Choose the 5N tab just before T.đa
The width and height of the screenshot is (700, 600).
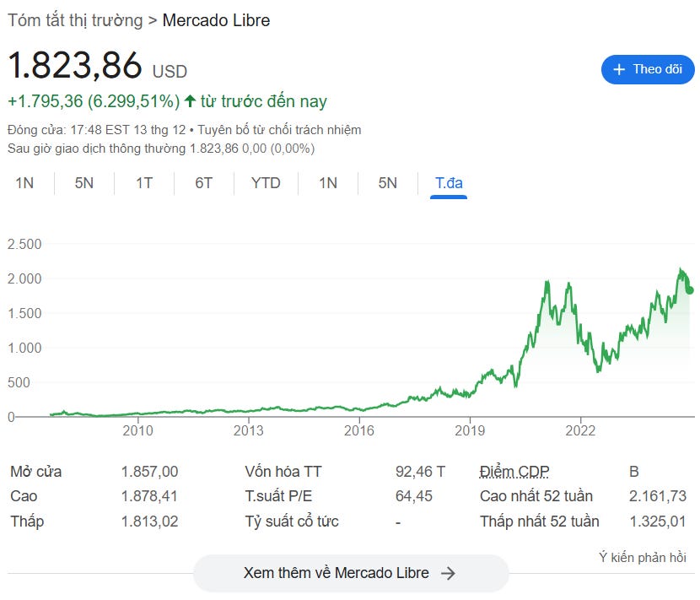click(x=387, y=183)
